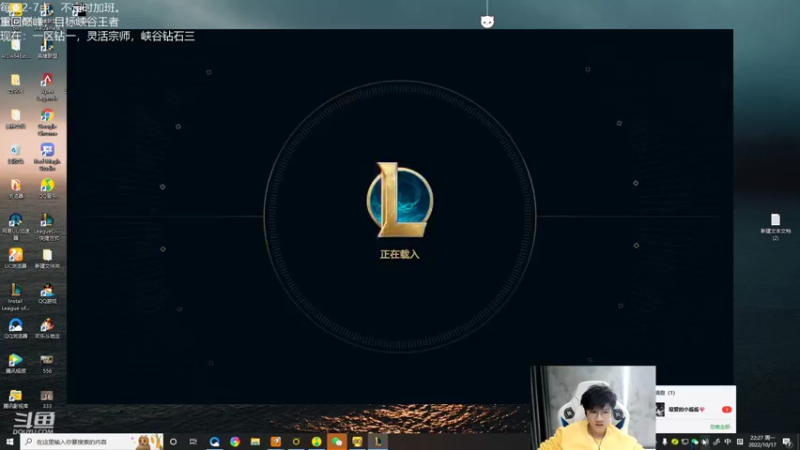Open the colorful browser icon on taskbar

pos(235,441)
